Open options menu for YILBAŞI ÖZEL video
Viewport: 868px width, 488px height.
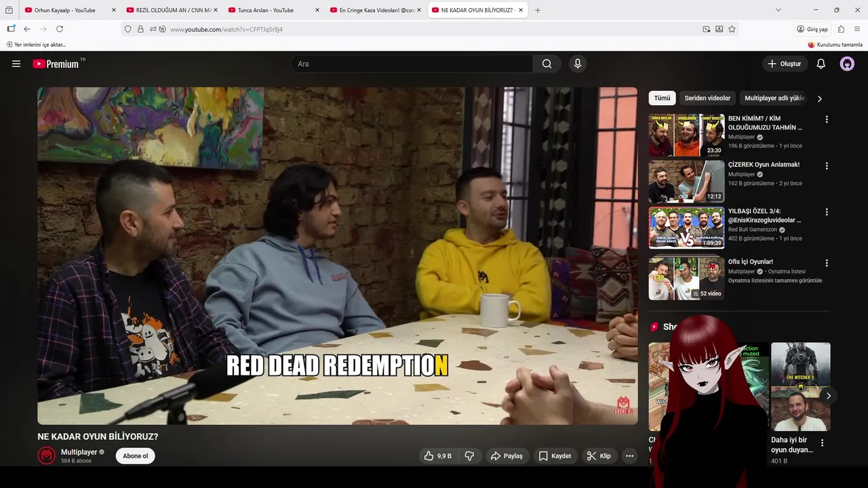[826, 212]
